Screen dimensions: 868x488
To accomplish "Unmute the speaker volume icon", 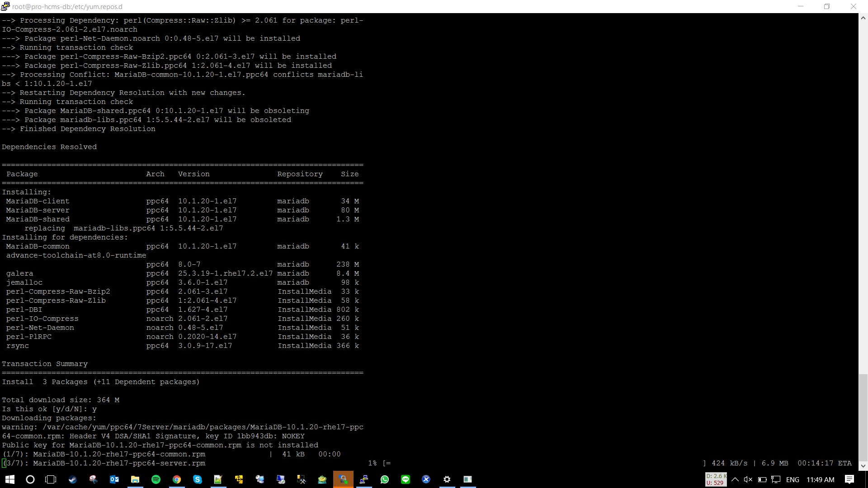I will point(748,479).
